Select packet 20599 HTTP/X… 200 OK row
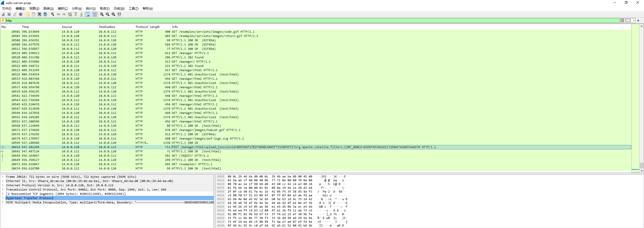The image size is (644, 228). [x=316, y=143]
